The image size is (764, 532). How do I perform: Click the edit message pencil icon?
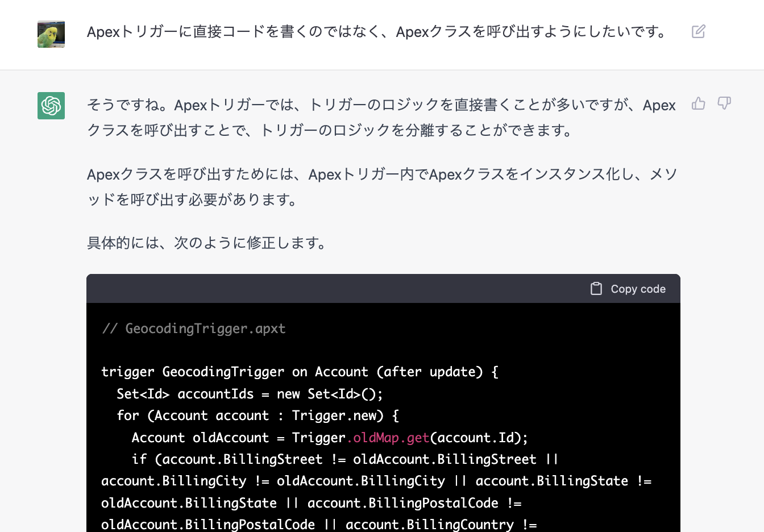[x=699, y=31]
